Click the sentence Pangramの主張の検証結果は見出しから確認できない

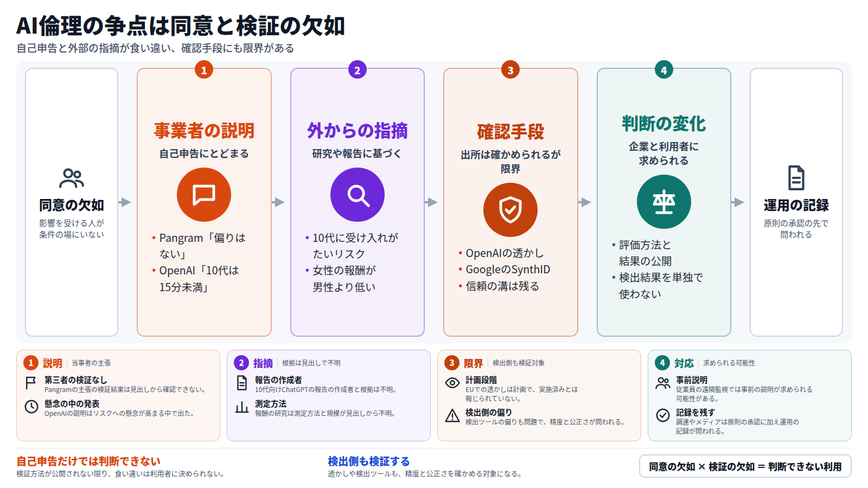125,389
